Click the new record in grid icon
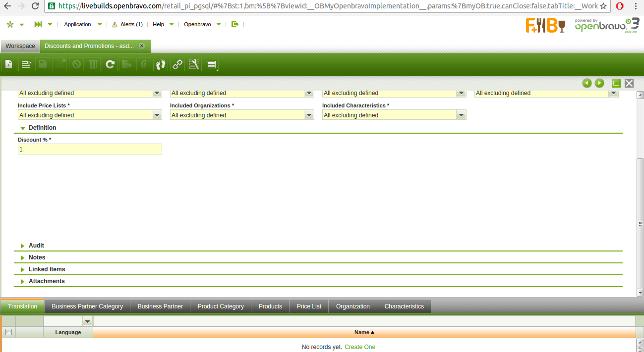Viewport: 644px width, 352px height. point(26,64)
